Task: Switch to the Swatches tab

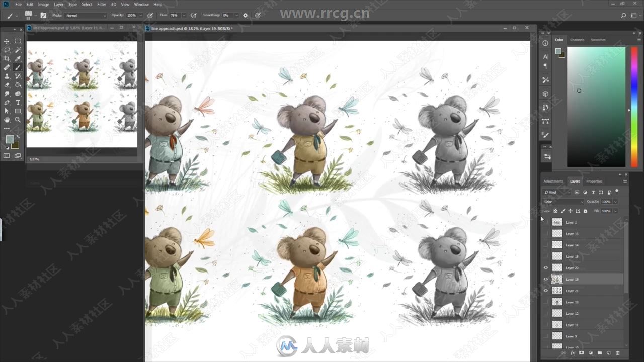Action: pos(598,40)
